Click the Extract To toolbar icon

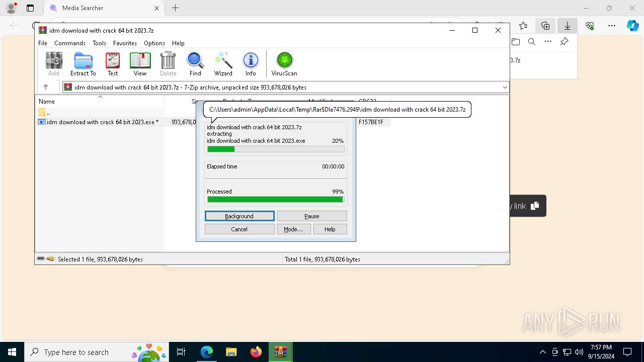(83, 64)
